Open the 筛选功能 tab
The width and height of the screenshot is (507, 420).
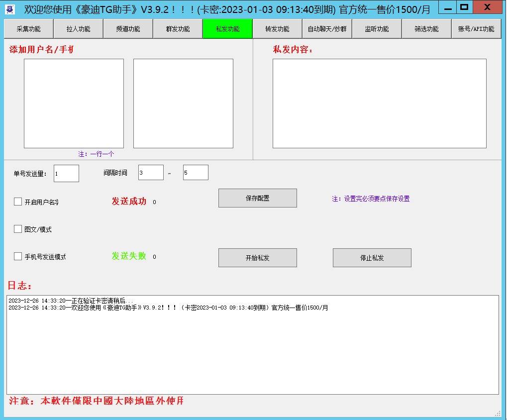[x=427, y=29]
